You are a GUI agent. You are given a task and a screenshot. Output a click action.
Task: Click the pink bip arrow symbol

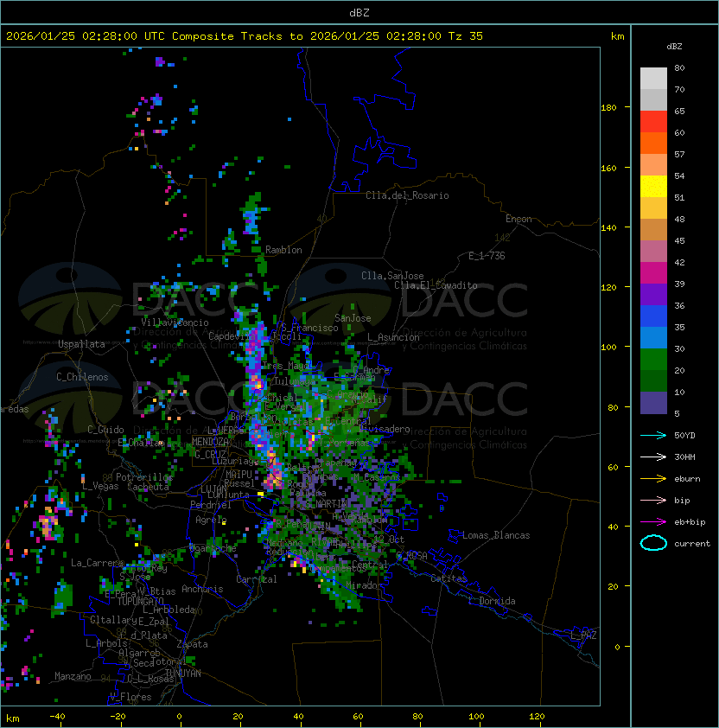coord(653,500)
